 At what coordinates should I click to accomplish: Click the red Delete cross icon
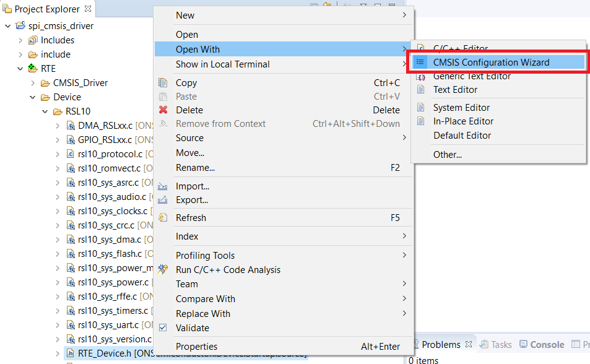click(162, 110)
